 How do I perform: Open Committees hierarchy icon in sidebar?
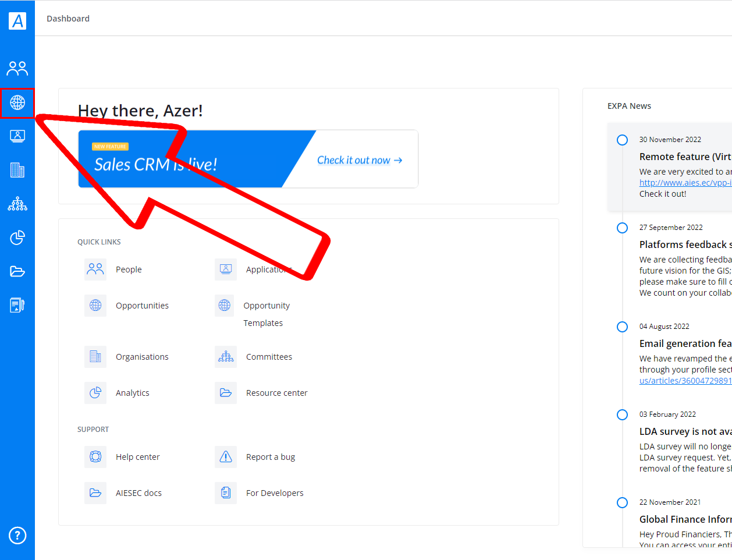[x=17, y=204]
